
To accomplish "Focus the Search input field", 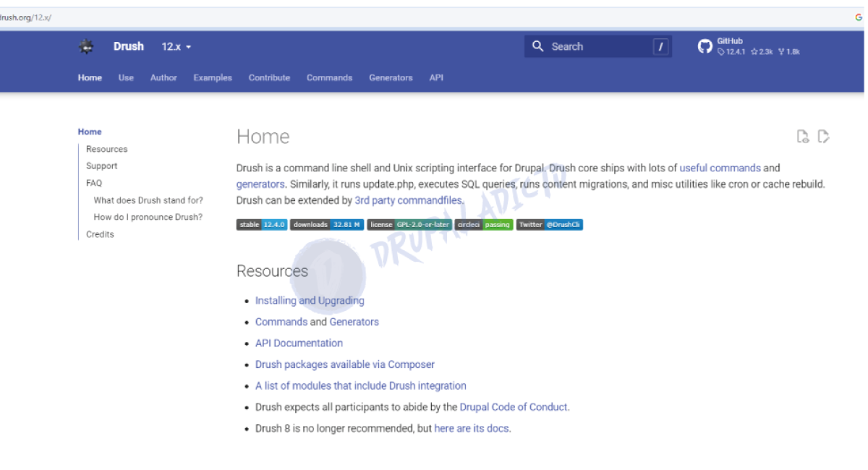I will [598, 46].
